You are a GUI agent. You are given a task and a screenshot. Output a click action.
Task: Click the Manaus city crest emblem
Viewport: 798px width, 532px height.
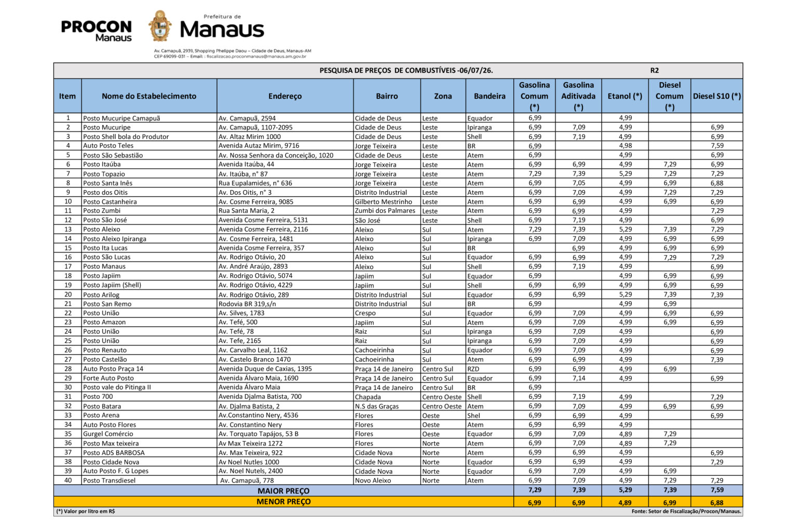tap(160, 26)
